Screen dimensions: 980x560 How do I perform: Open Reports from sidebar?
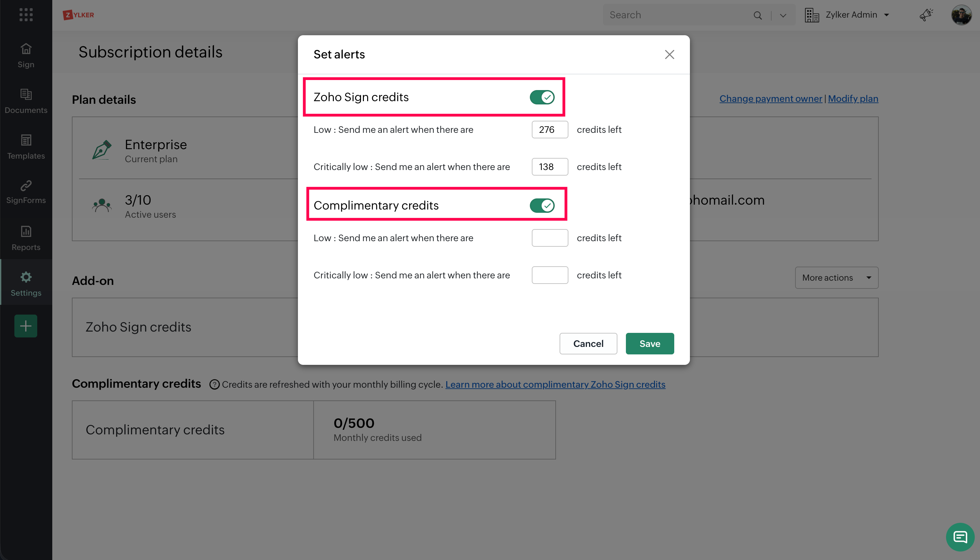click(26, 238)
